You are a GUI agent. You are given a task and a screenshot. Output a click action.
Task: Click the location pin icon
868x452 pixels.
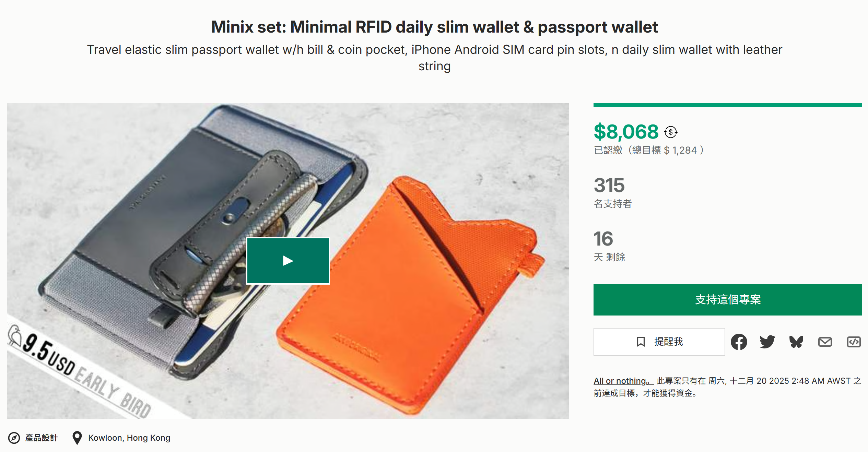click(77, 438)
